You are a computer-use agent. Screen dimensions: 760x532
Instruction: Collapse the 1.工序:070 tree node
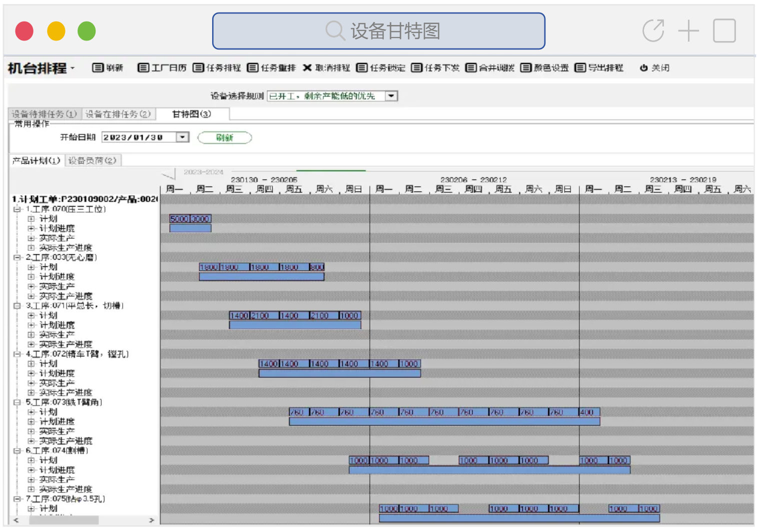pyautogui.click(x=17, y=209)
